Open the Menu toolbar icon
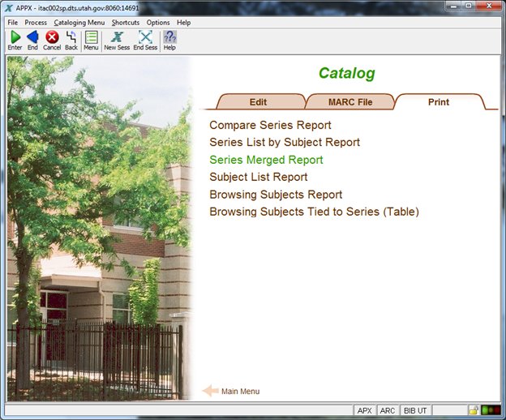506x420 pixels. [x=91, y=37]
